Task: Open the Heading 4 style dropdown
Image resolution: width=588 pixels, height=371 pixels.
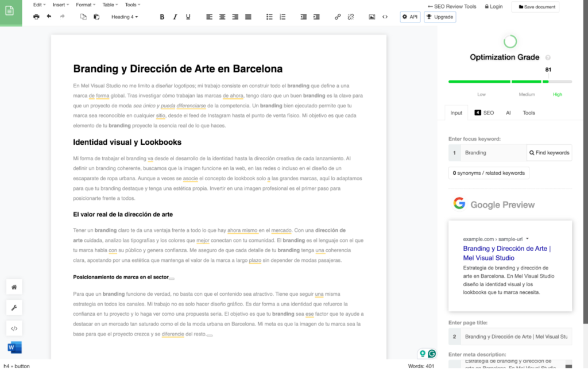Action: pos(125,17)
